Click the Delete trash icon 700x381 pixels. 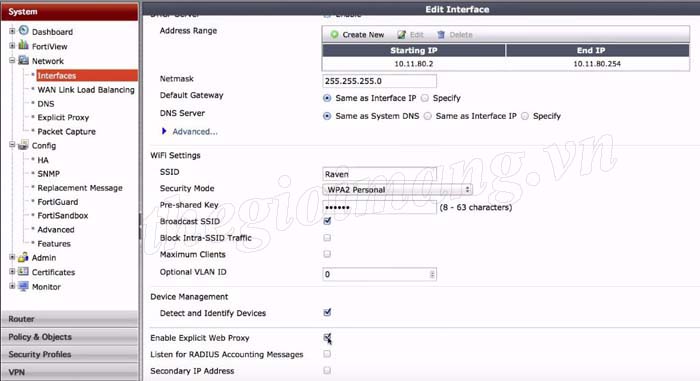click(441, 34)
